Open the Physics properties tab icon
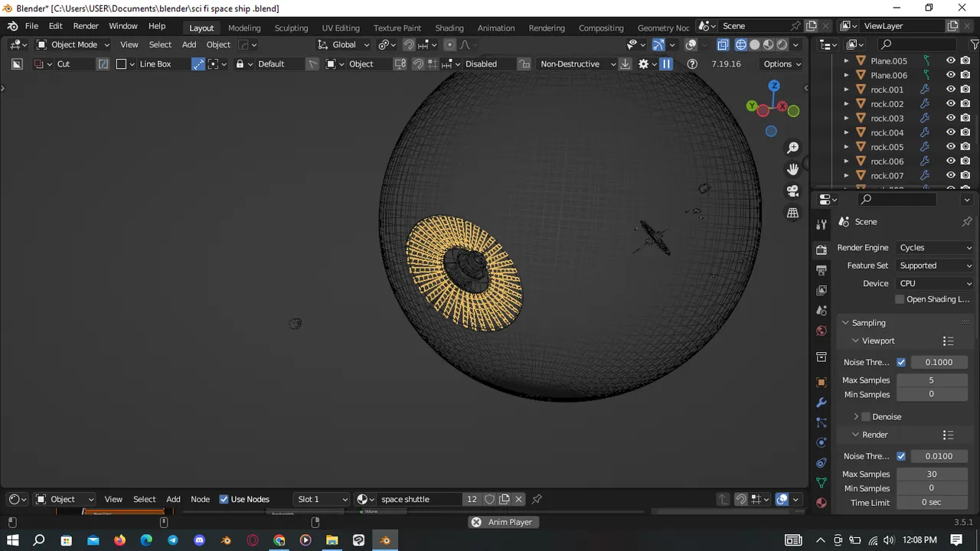 click(822, 442)
